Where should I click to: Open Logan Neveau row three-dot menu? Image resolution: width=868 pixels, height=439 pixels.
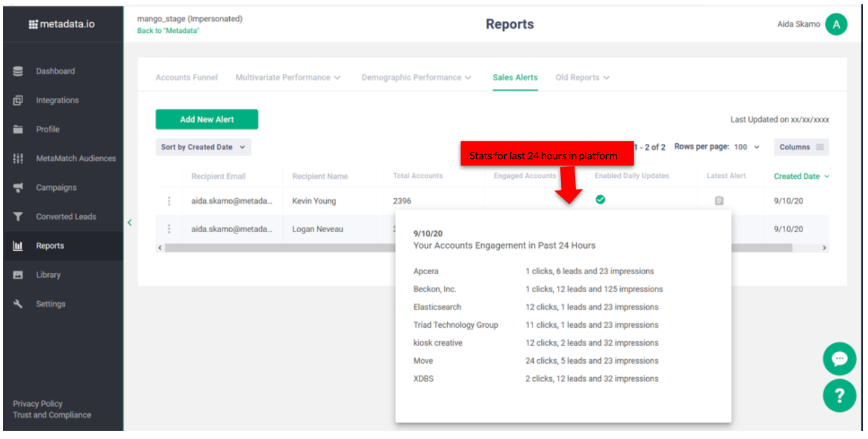coord(169,229)
